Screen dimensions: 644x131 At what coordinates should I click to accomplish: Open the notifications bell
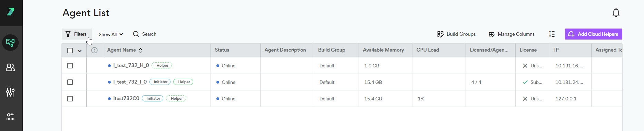point(616,13)
